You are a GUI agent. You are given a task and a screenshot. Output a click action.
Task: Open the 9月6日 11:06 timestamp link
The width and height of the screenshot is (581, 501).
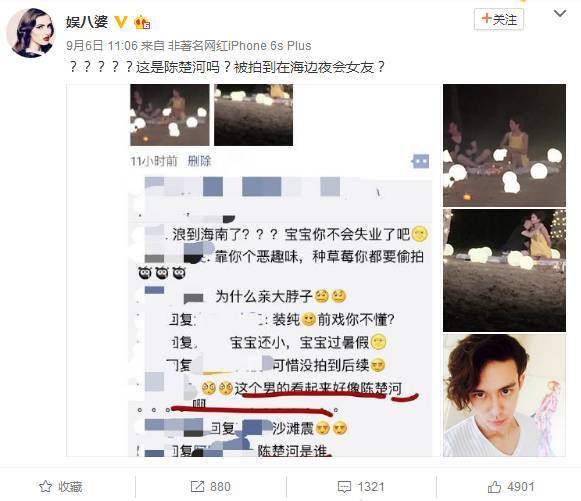[102, 46]
